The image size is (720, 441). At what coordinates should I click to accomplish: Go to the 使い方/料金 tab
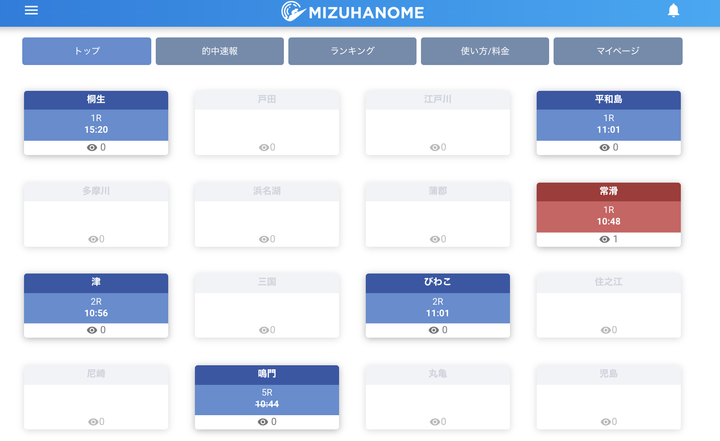tap(485, 51)
